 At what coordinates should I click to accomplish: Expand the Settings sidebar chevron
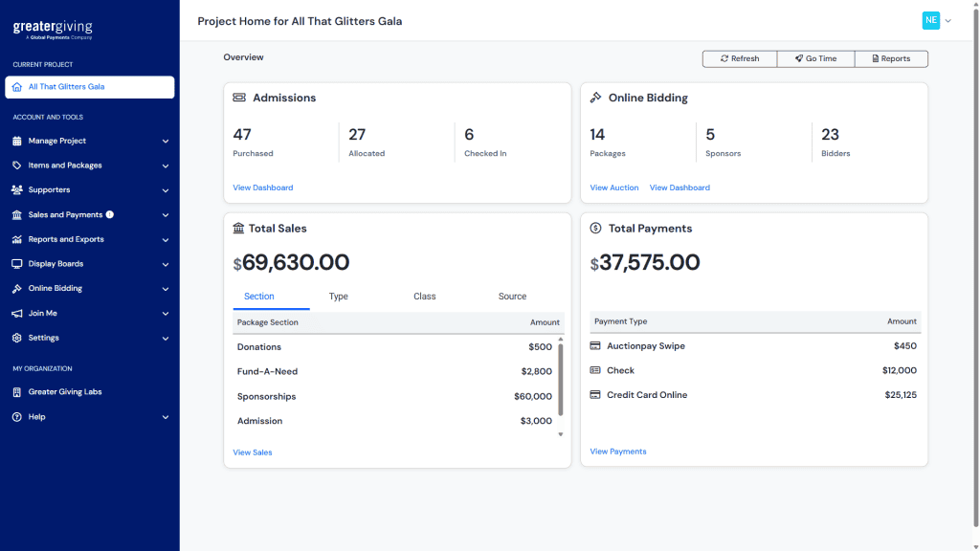[x=166, y=339]
